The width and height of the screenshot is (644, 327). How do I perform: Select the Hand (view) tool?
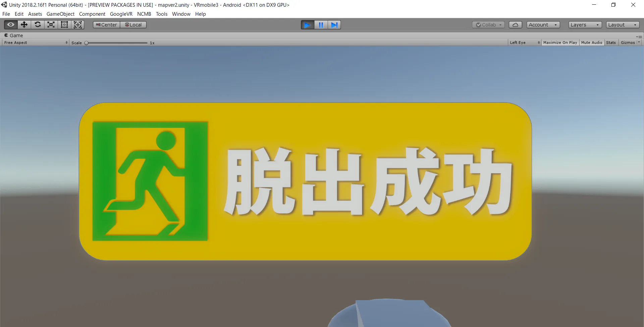tap(11, 25)
